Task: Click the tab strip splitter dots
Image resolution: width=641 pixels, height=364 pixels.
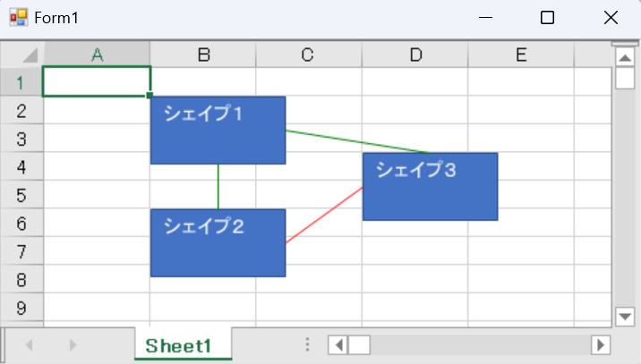Action: (307, 344)
